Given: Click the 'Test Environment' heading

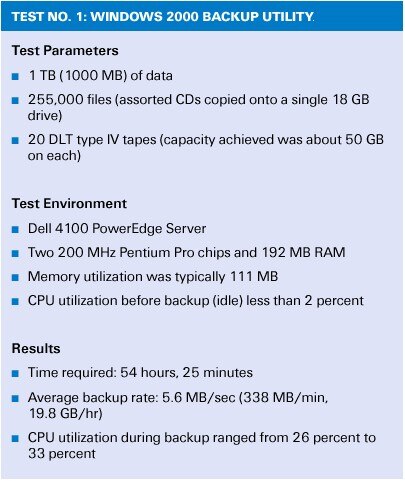Looking at the screenshot, I should click(69, 203).
